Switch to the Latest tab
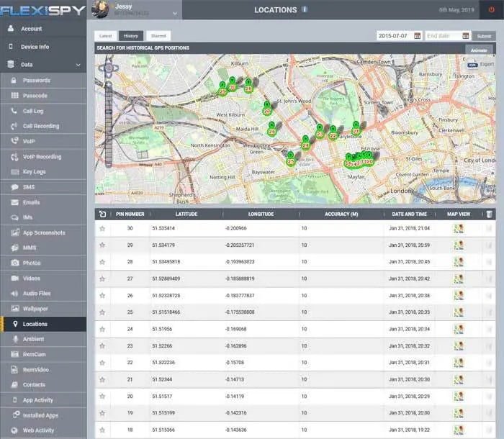Image resolution: width=504 pixels, height=439 pixels. [x=105, y=36]
